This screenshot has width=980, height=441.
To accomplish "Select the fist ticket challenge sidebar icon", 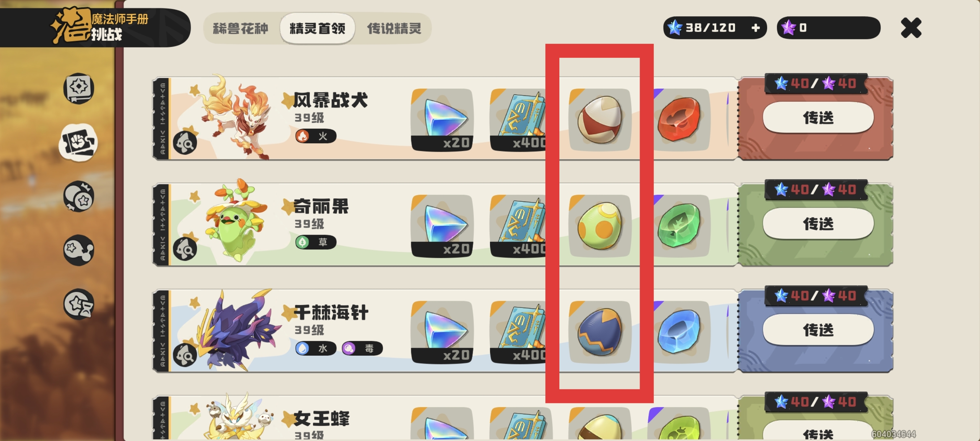I will click(79, 143).
